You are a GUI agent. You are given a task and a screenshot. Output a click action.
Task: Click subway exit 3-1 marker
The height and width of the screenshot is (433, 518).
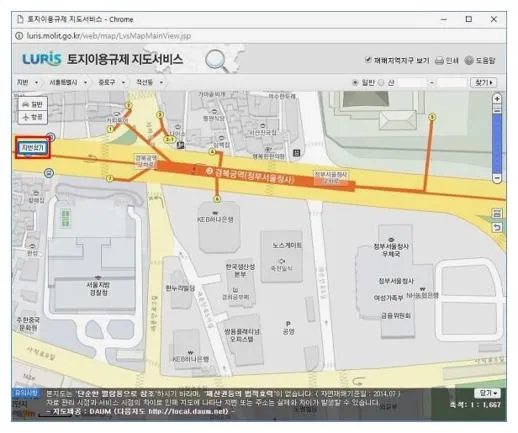(170, 139)
